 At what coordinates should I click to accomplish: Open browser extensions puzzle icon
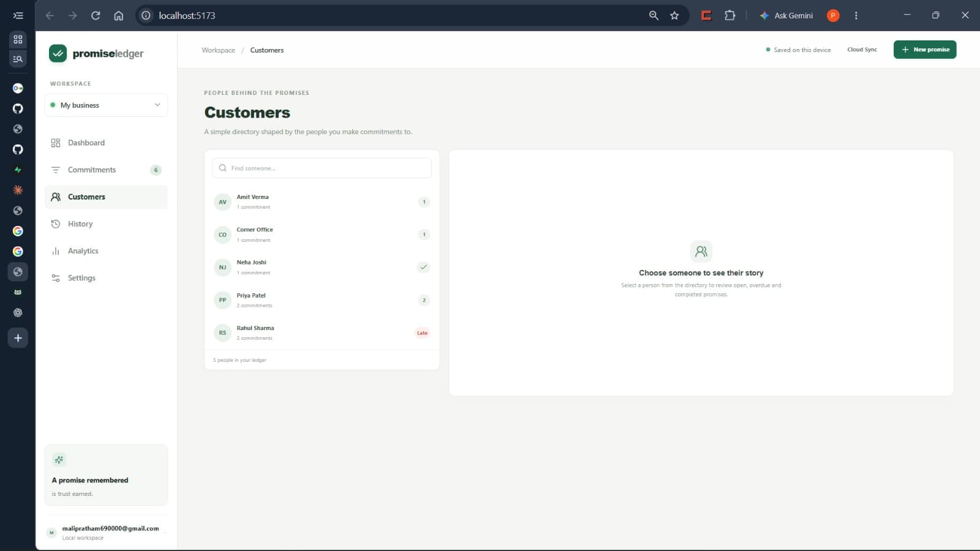(x=729, y=15)
